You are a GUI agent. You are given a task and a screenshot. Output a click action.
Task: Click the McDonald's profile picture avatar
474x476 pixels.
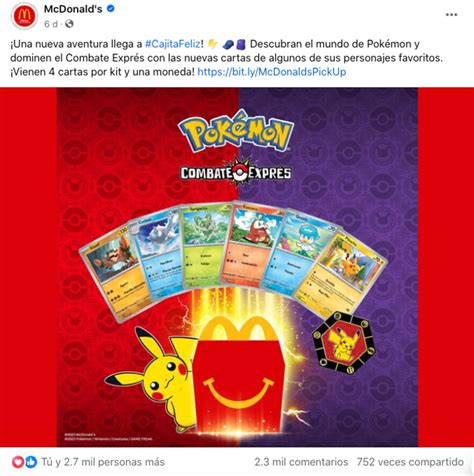coord(24,16)
